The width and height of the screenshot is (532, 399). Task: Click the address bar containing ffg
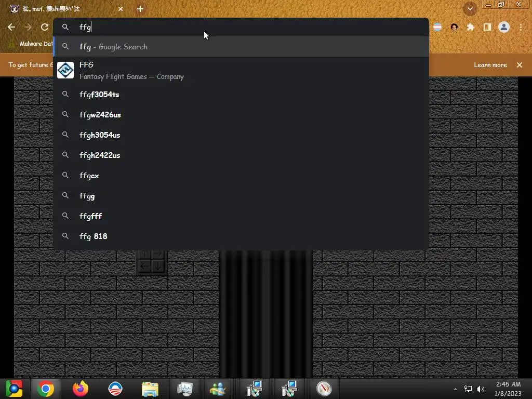pos(241,27)
